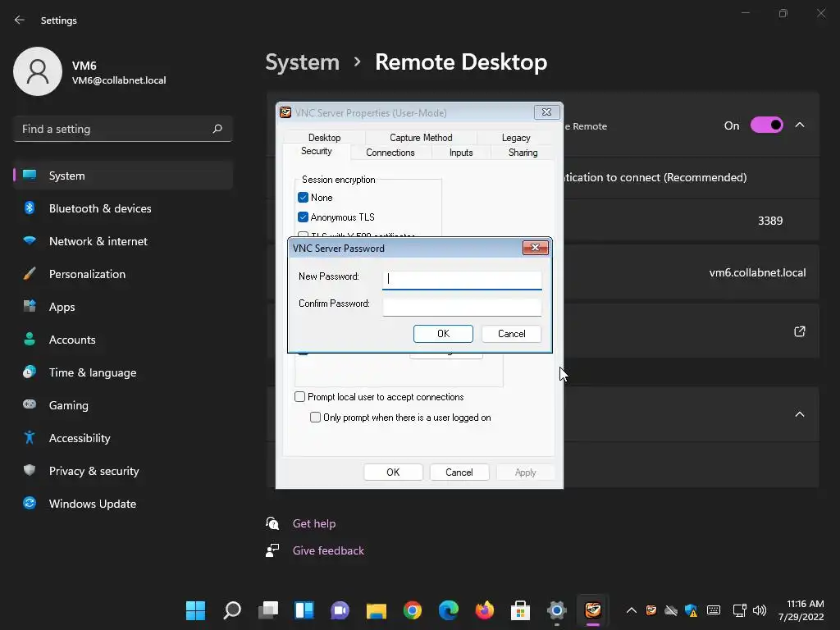
Task: Open Widgets from the taskbar
Action: (x=304, y=610)
